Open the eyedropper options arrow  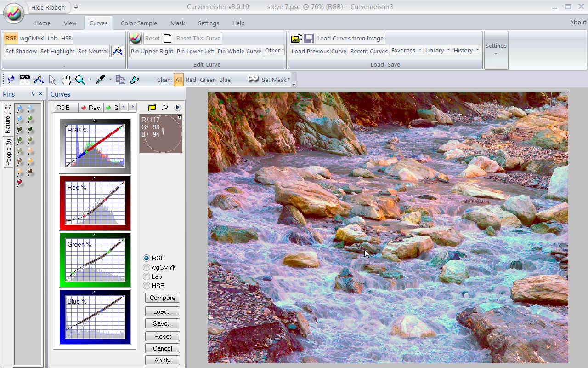[x=110, y=80]
